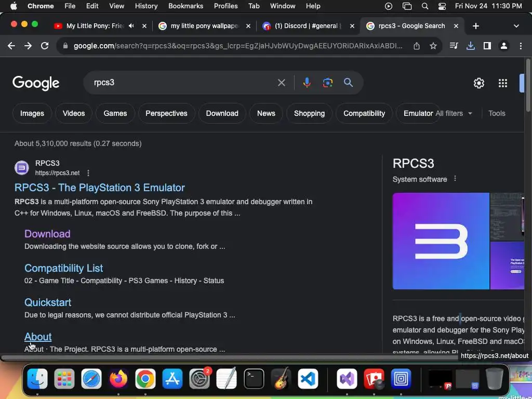Search by image with Google Lens icon

point(327,83)
